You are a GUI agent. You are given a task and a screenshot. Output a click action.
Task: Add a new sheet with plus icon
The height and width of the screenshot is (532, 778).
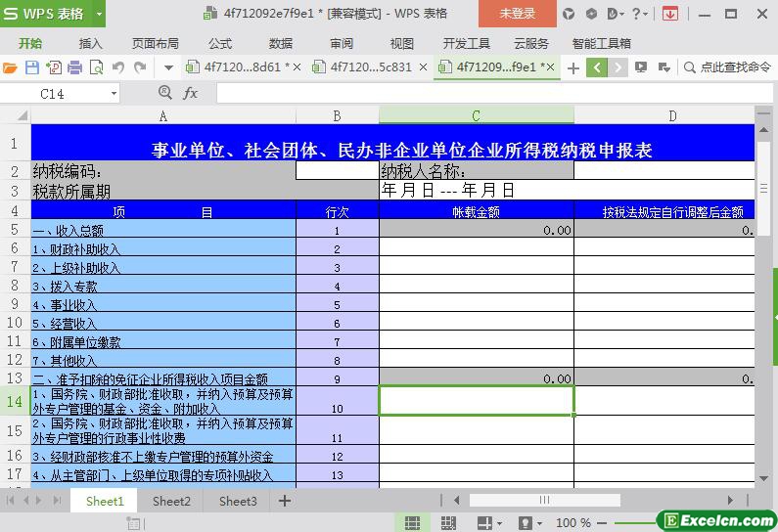pos(285,501)
